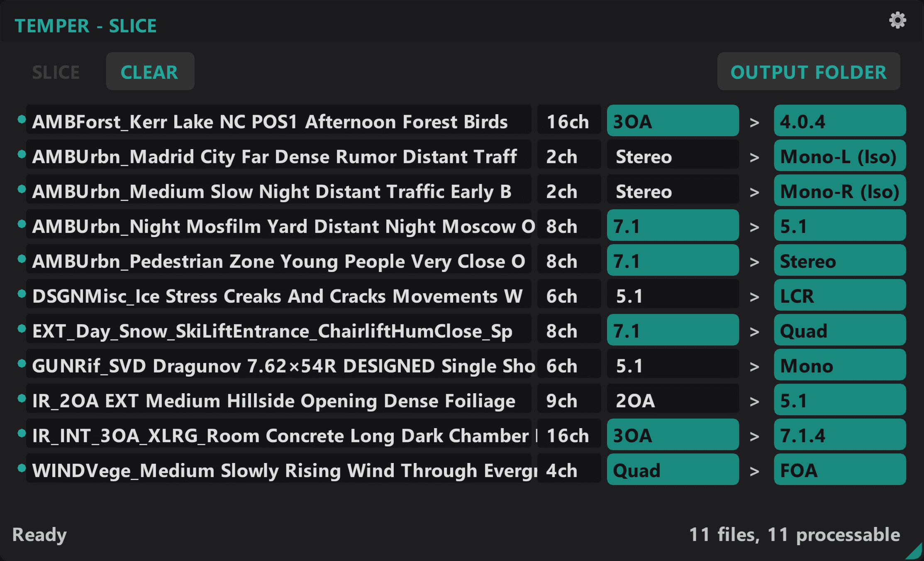Open the Quad output dropdown for SkiLiftEntrance

click(x=839, y=331)
